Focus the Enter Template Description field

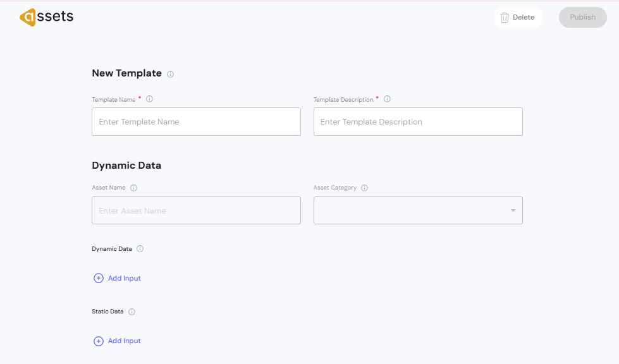coord(417,122)
